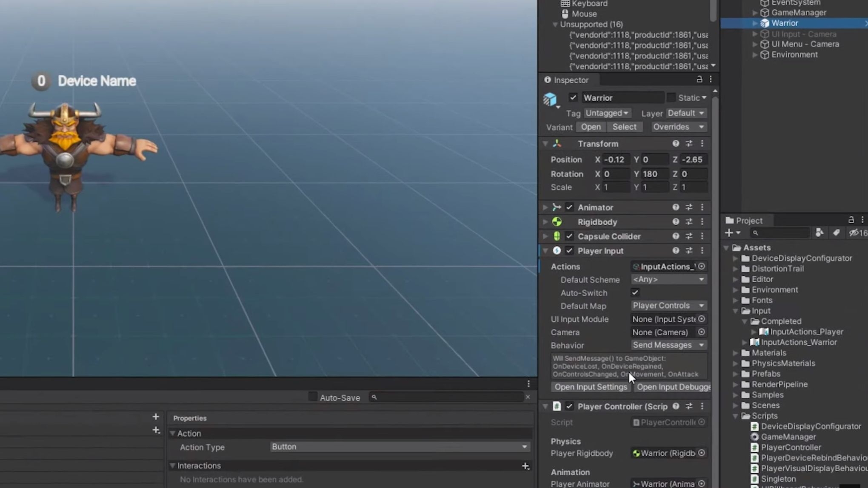The image size is (868, 488).
Task: Click the Transform component icon
Action: click(x=557, y=143)
